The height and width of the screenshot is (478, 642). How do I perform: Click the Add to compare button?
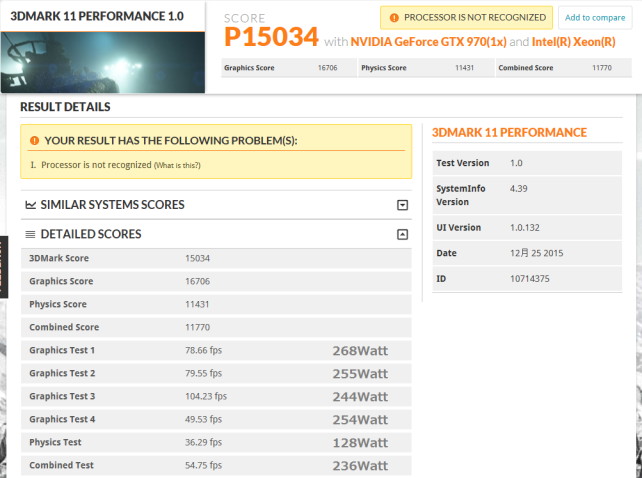coord(595,18)
